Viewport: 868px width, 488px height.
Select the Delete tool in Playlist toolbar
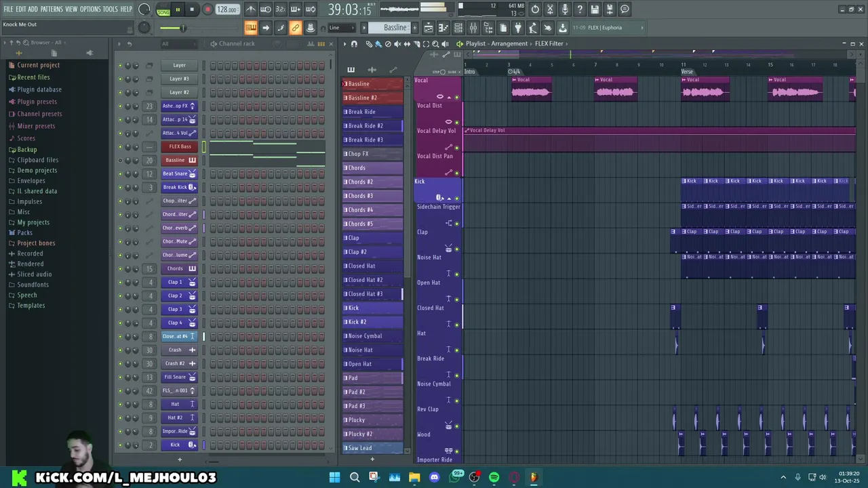pos(388,44)
